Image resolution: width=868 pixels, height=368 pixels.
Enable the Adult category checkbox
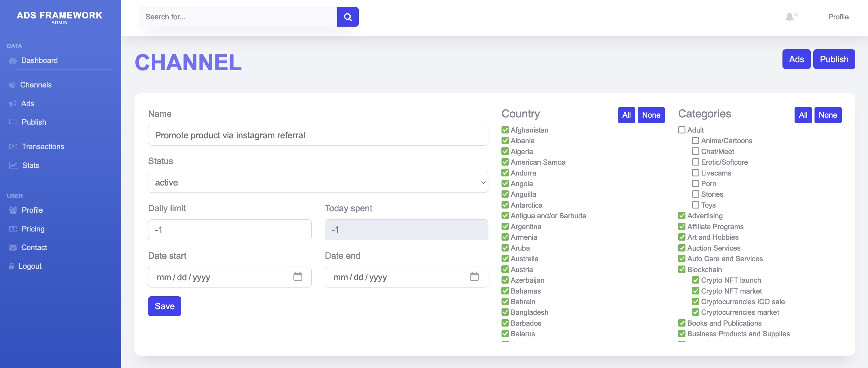pos(681,130)
